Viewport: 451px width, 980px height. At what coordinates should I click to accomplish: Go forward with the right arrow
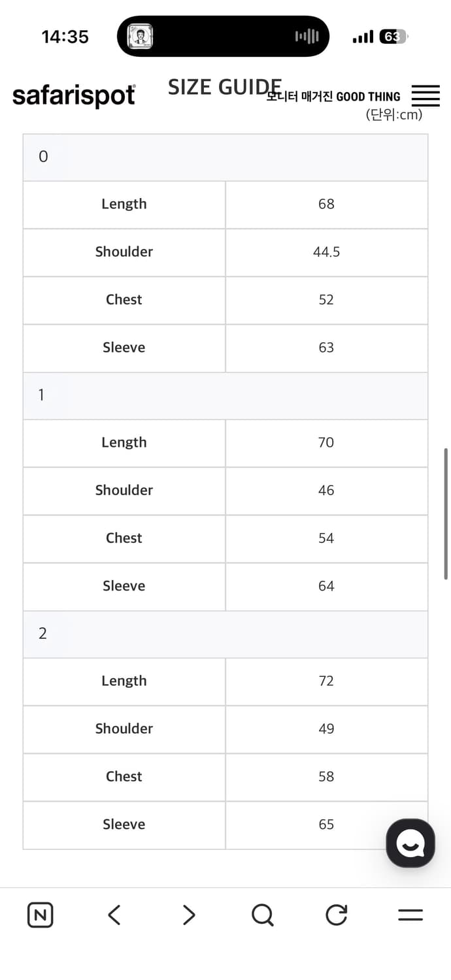(189, 915)
